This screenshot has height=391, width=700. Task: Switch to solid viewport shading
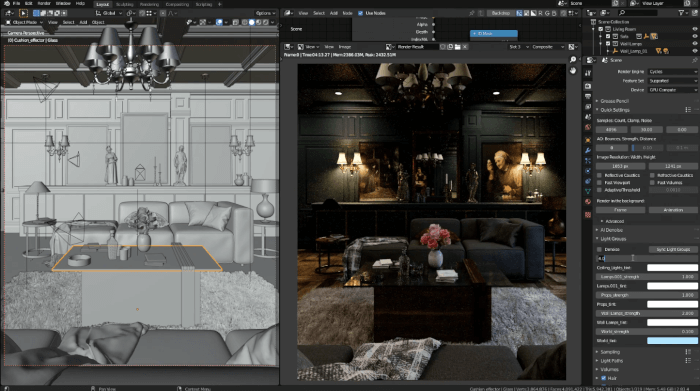251,22
